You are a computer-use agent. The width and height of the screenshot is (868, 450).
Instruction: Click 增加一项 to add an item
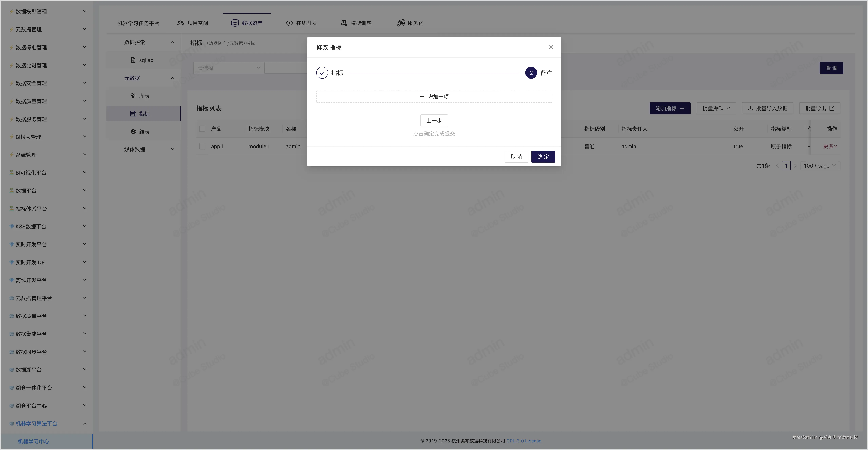434,97
